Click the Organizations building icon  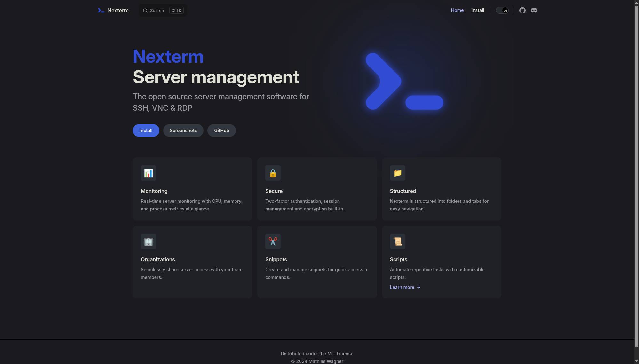tap(148, 241)
